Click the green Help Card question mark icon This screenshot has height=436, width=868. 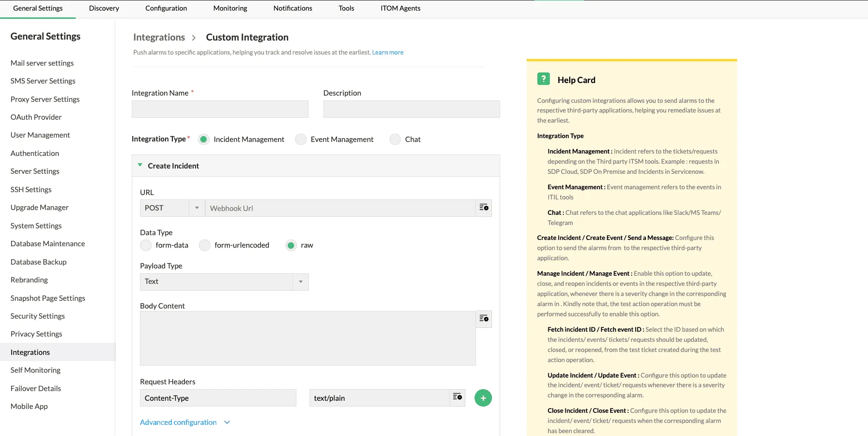click(x=543, y=79)
